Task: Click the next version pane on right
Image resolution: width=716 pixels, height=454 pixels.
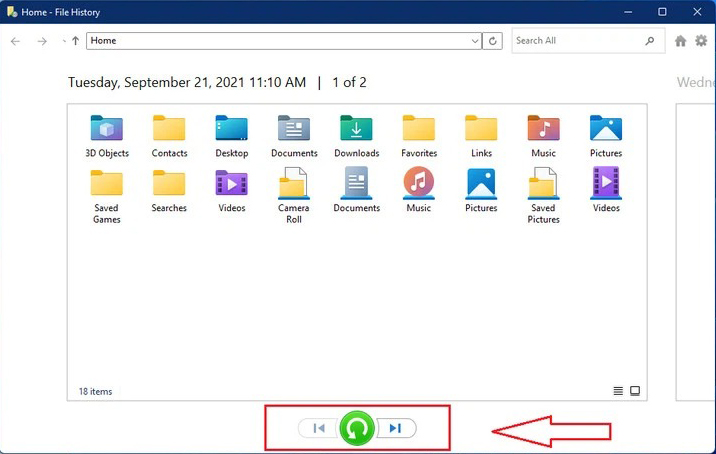Action: pyautogui.click(x=695, y=252)
